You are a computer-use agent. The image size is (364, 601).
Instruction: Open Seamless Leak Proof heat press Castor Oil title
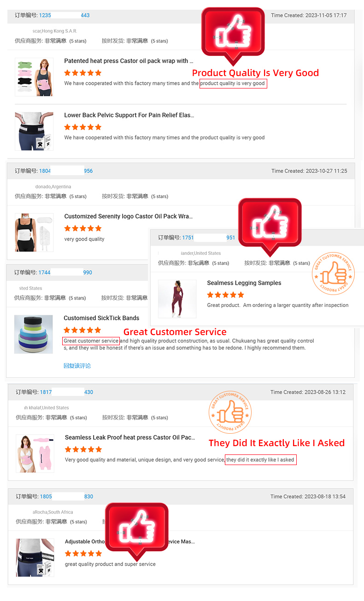130,437
